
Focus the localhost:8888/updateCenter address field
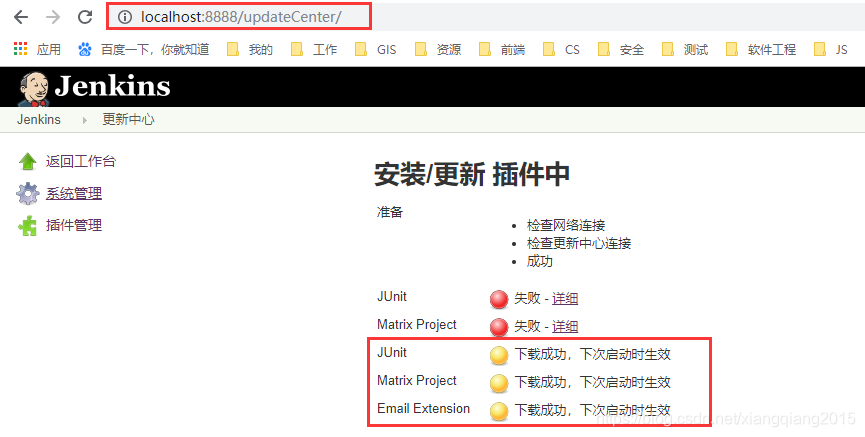pos(241,17)
